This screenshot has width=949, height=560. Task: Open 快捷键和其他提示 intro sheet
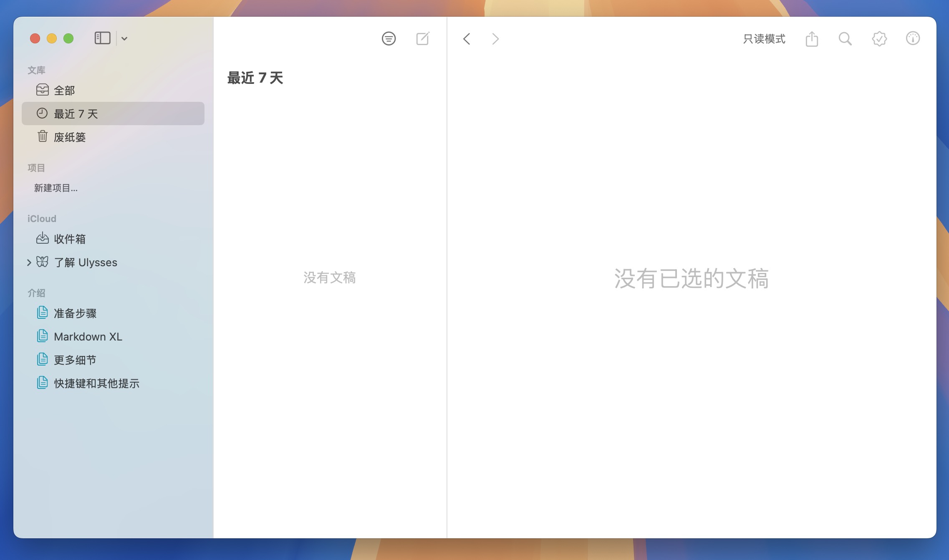tap(113, 383)
